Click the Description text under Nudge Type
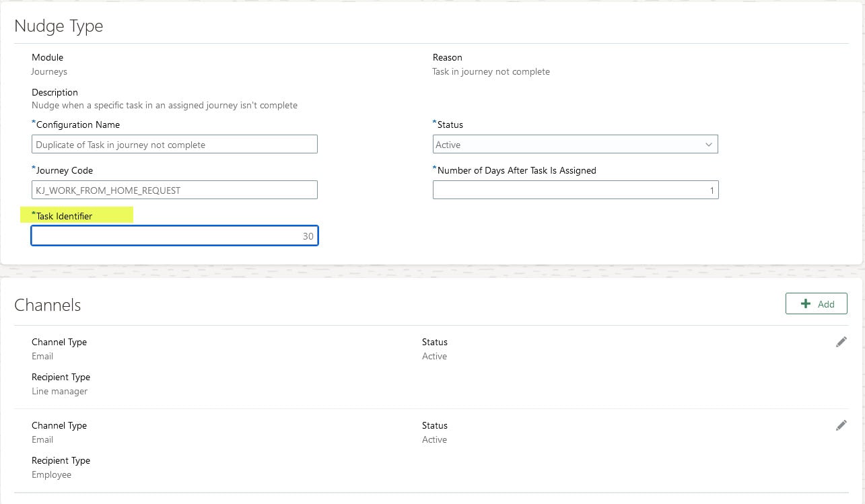865x504 pixels. click(164, 105)
